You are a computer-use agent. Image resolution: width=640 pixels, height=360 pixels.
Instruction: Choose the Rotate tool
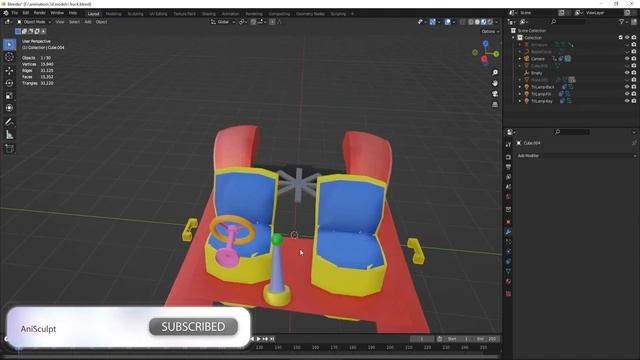coord(9,83)
